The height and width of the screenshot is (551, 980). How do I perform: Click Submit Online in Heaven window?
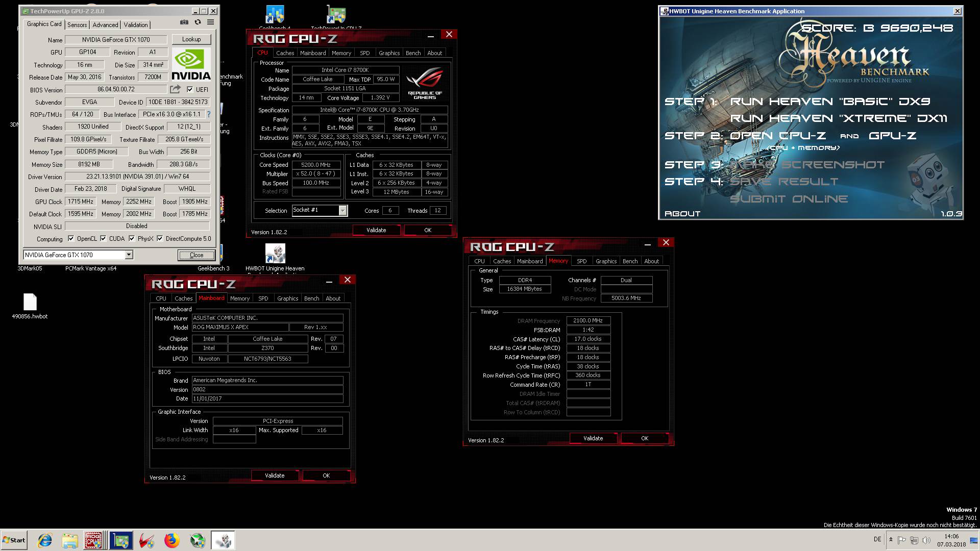789,199
